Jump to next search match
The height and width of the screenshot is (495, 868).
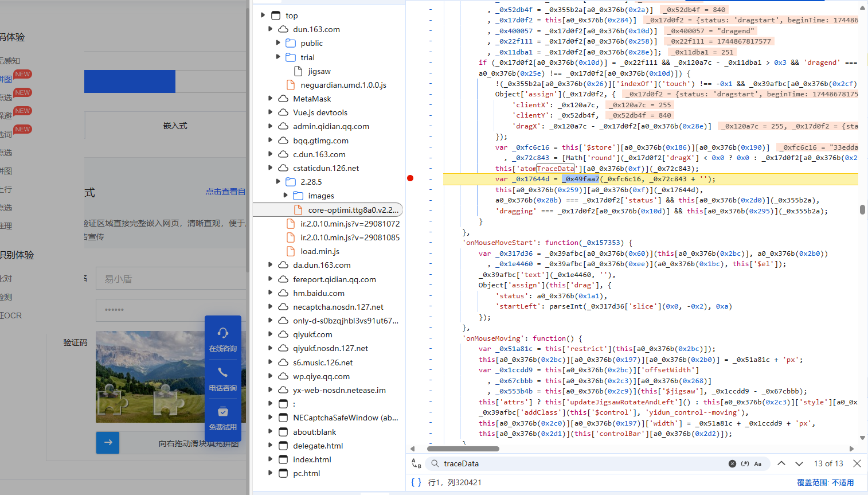click(799, 463)
